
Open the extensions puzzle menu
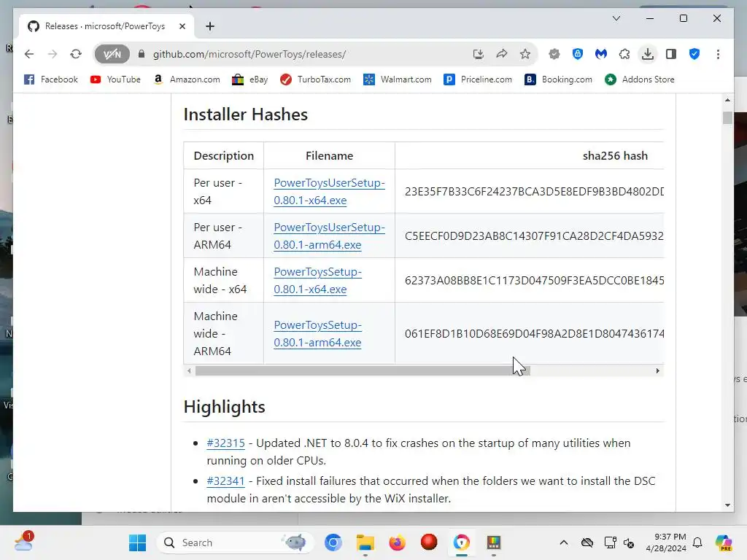[x=624, y=54]
